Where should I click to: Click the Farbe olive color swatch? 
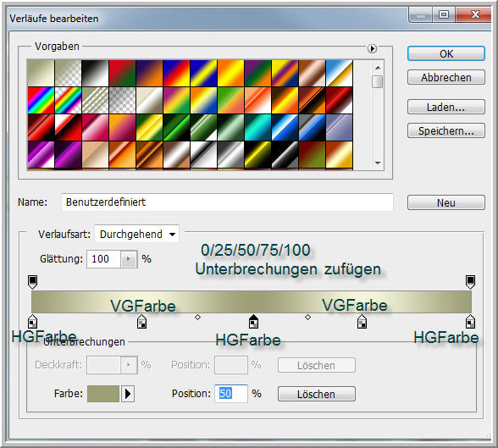[x=103, y=394]
